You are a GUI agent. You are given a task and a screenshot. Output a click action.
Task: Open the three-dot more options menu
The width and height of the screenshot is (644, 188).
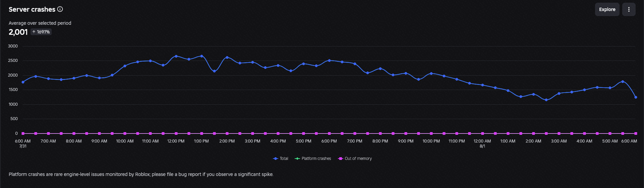pyautogui.click(x=629, y=9)
